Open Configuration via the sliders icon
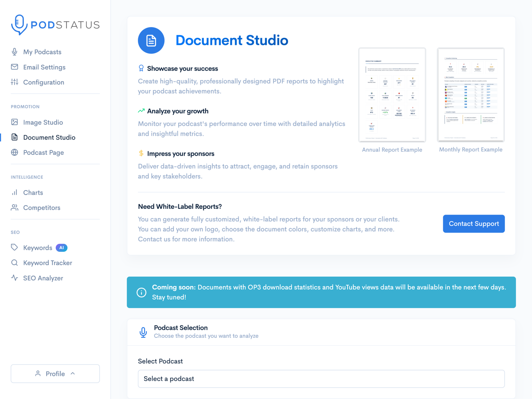Viewport: 532px width, 399px height. point(15,82)
